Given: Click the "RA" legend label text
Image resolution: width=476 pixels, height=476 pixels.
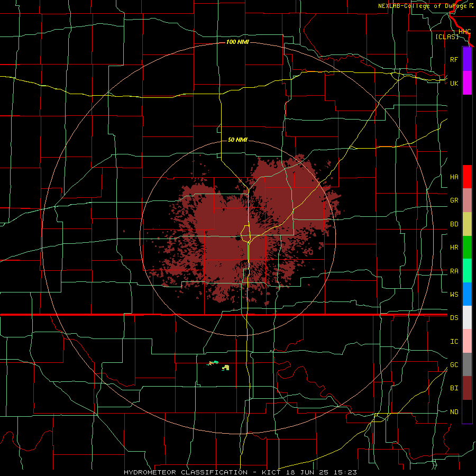Looking at the screenshot, I should pyautogui.click(x=454, y=271).
